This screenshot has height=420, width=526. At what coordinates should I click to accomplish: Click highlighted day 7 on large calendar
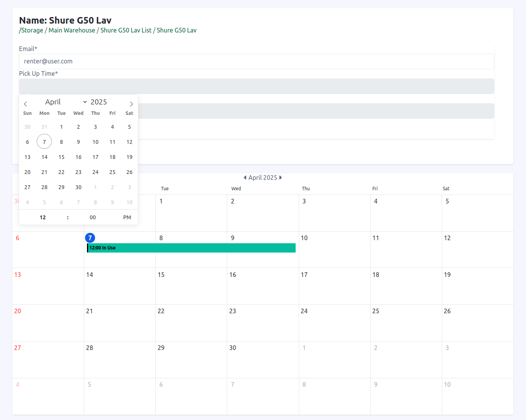pos(90,238)
